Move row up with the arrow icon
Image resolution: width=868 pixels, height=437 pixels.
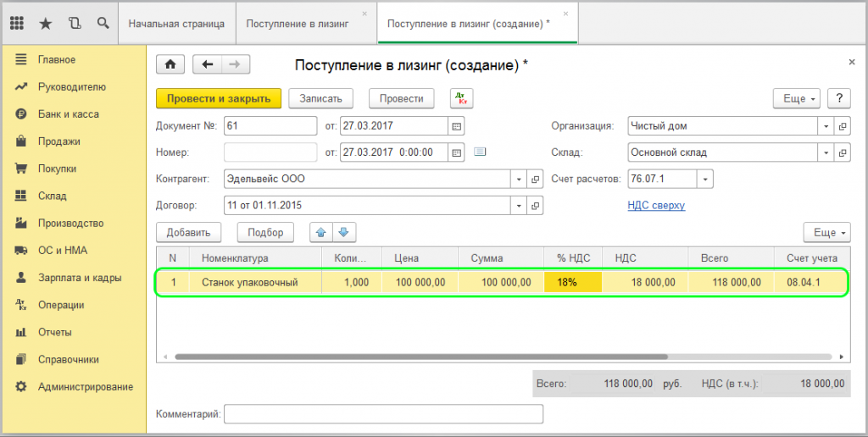click(322, 232)
